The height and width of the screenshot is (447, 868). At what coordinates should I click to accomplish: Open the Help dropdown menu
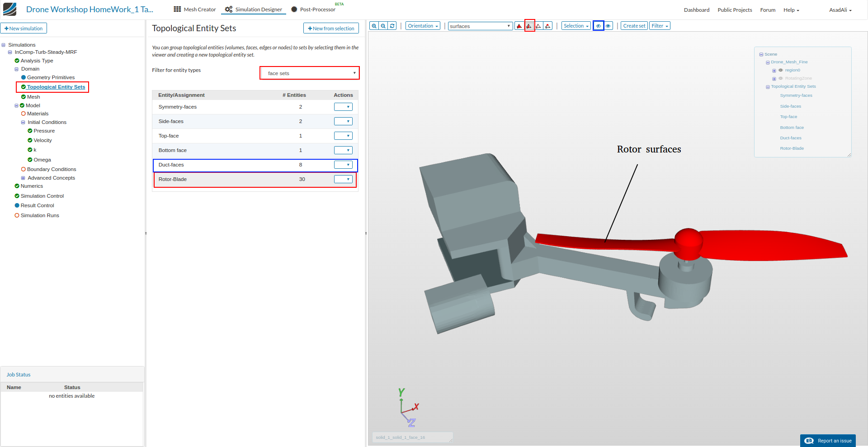click(x=791, y=10)
